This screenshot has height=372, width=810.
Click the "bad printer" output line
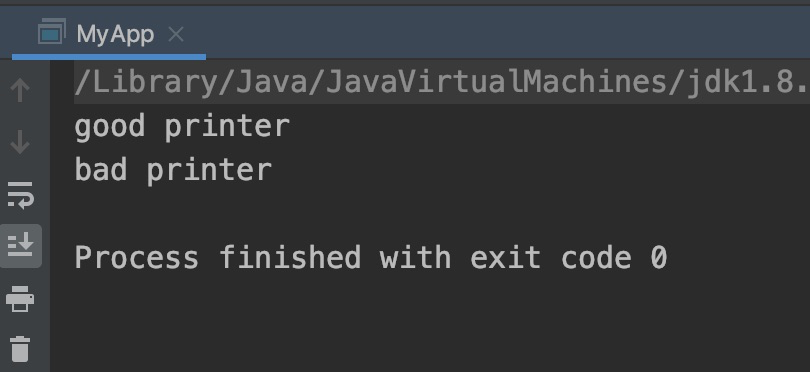click(173, 169)
